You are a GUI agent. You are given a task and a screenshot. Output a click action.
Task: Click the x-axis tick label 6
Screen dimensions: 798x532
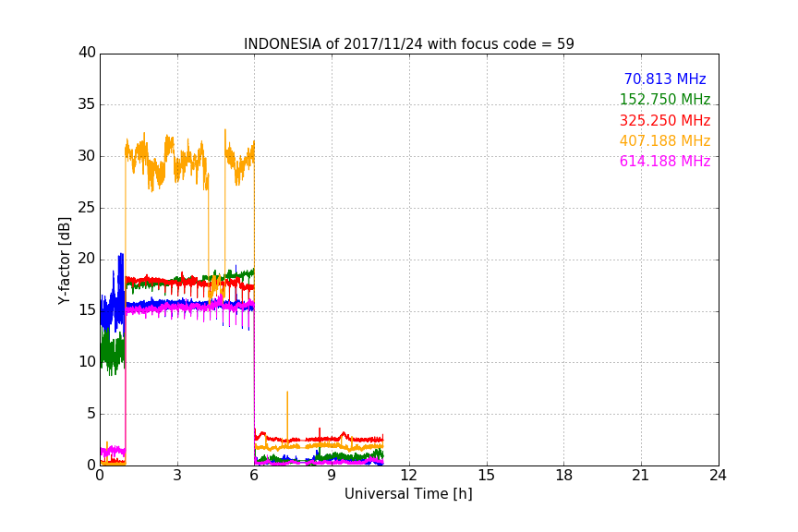point(255,476)
